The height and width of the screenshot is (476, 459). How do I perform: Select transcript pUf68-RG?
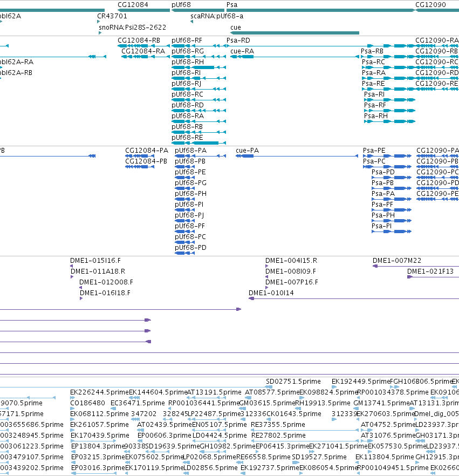point(198,57)
